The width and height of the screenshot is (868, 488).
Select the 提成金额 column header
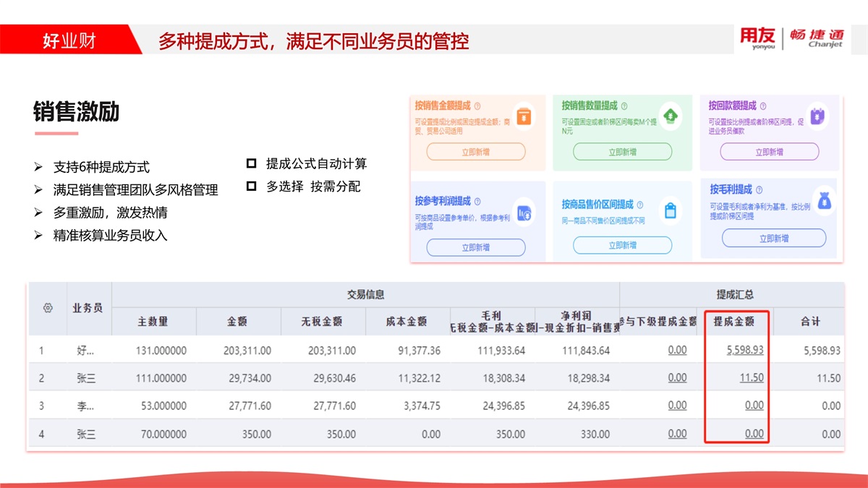coord(733,322)
